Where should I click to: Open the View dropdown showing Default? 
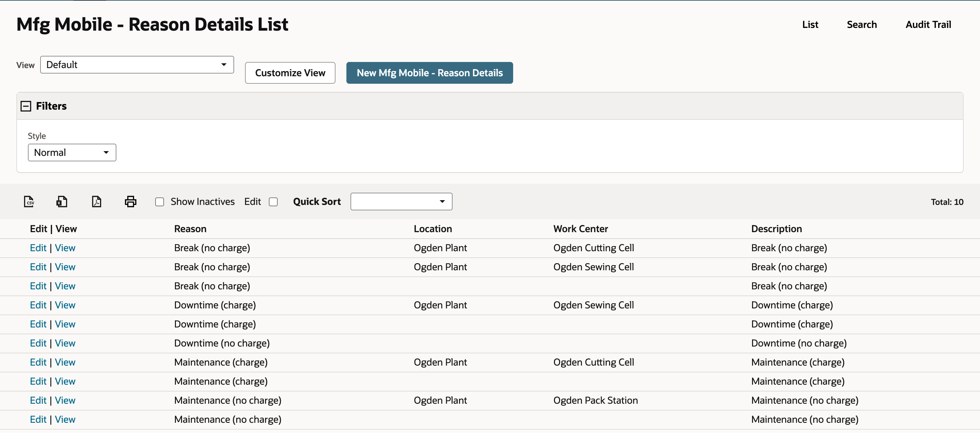pos(137,65)
